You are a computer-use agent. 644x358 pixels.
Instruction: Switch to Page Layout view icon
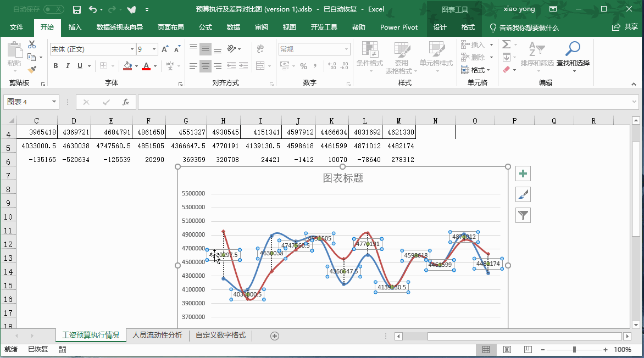click(x=507, y=349)
